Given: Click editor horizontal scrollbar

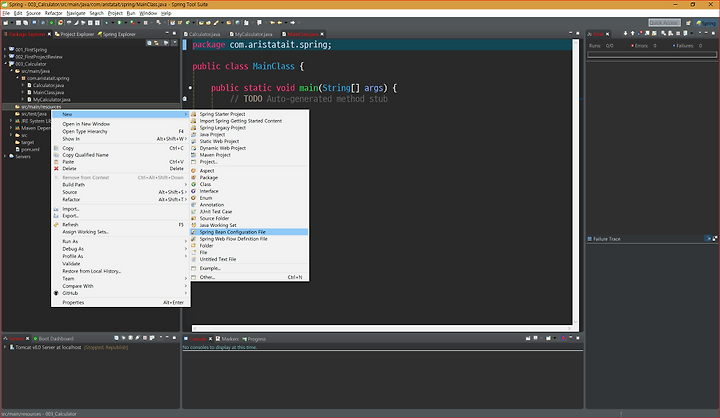Looking at the screenshot, I should coord(382,328).
